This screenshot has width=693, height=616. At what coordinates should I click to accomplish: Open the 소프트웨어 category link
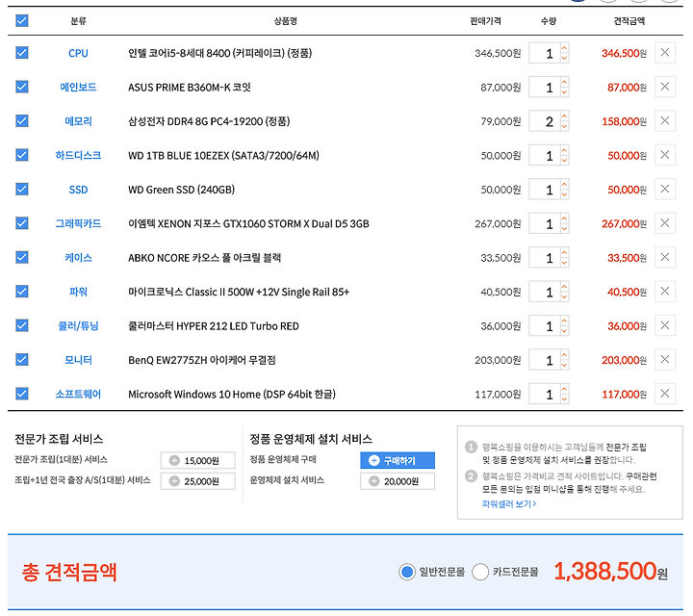(x=78, y=395)
